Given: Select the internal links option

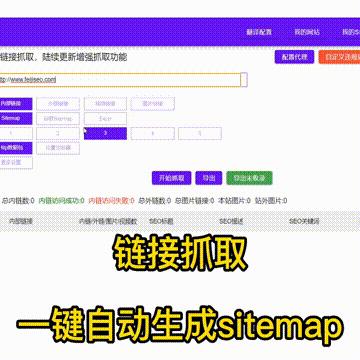Looking at the screenshot, I should pos(16,104).
